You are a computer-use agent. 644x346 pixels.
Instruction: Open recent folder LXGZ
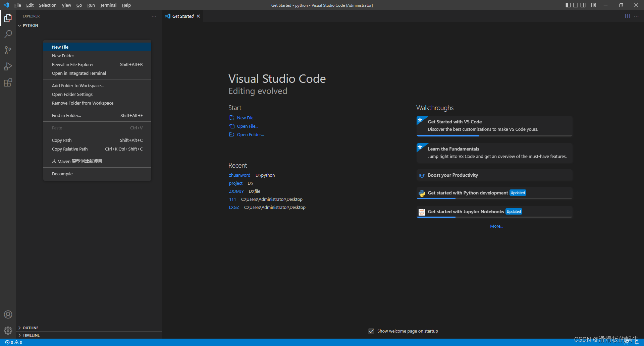[x=234, y=208]
